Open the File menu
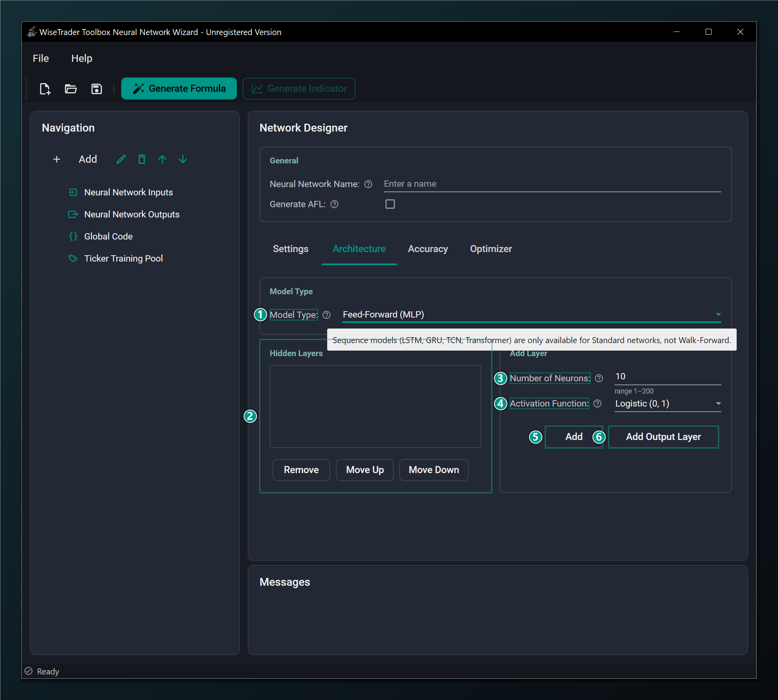Image resolution: width=778 pixels, height=700 pixels. (x=41, y=58)
